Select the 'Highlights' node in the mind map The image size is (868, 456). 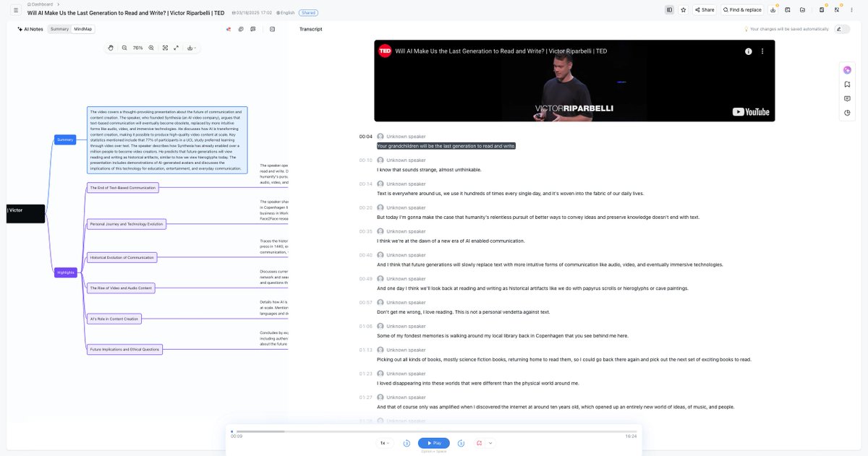pyautogui.click(x=65, y=272)
